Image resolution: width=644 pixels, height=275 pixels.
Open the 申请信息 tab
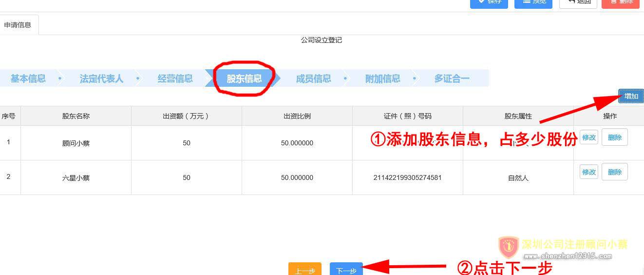[18, 25]
